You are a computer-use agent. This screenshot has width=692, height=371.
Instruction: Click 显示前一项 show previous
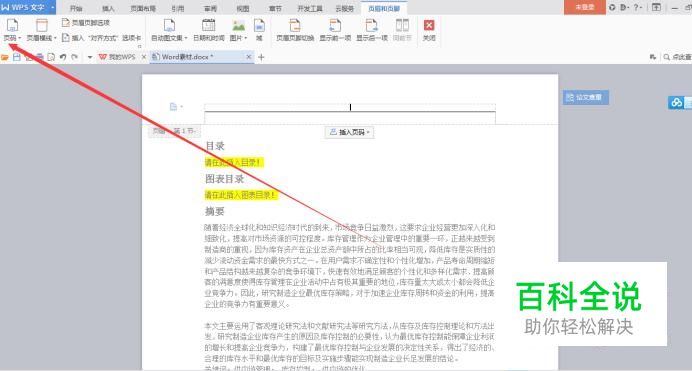pyautogui.click(x=335, y=30)
